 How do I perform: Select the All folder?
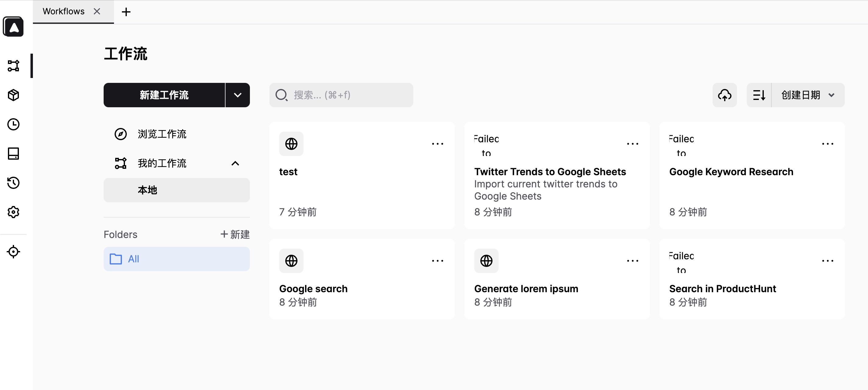(176, 259)
